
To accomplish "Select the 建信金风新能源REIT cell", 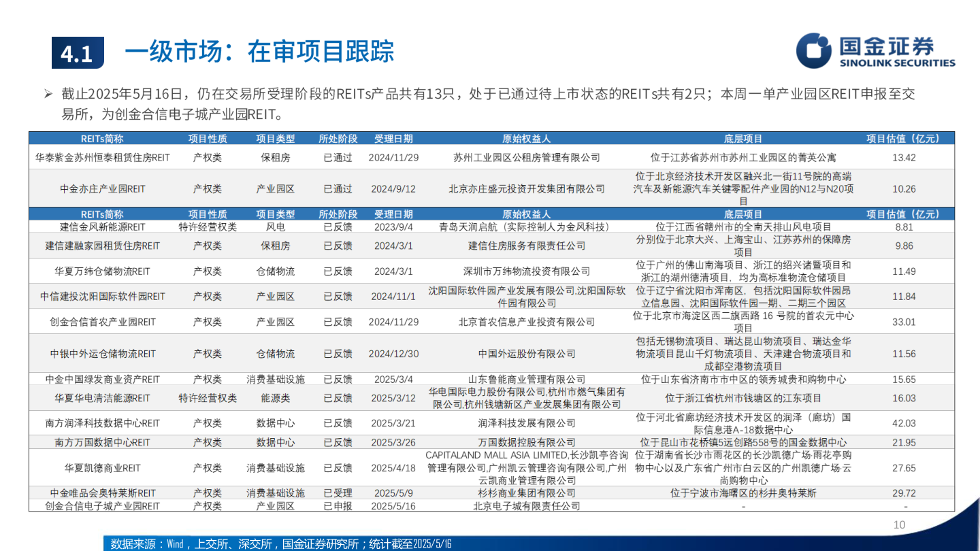I will click(103, 227).
